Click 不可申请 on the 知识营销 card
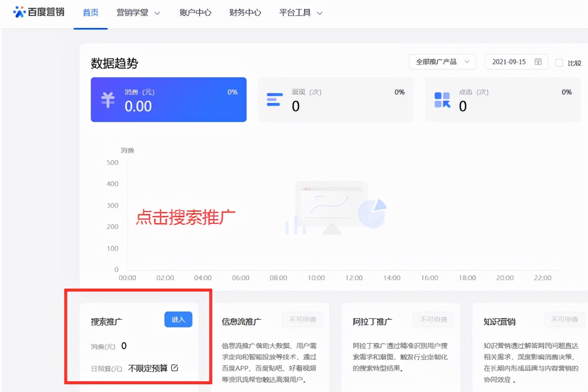Screen dimensions: 588x392 point(565,319)
